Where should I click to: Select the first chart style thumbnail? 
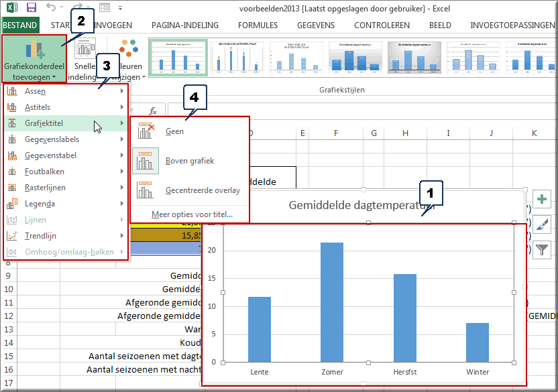tap(177, 56)
